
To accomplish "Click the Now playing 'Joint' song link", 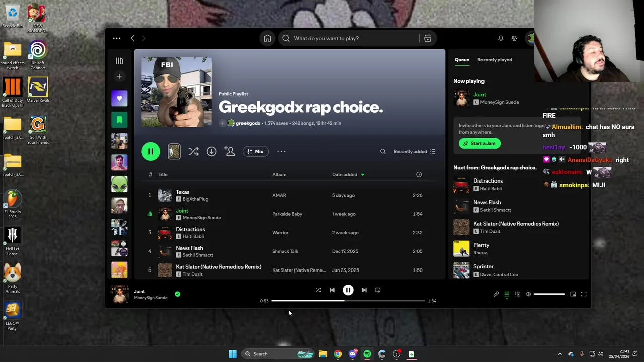I will pos(479,94).
